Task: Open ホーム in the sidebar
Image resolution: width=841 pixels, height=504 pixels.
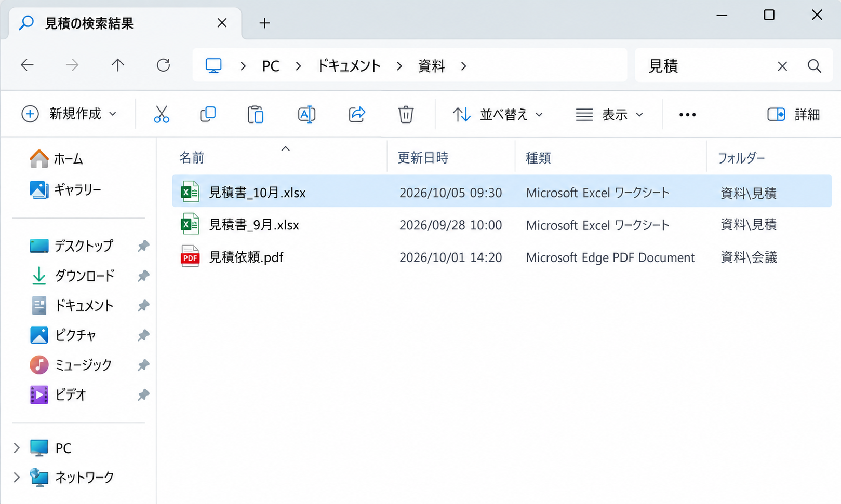Action: (56, 159)
